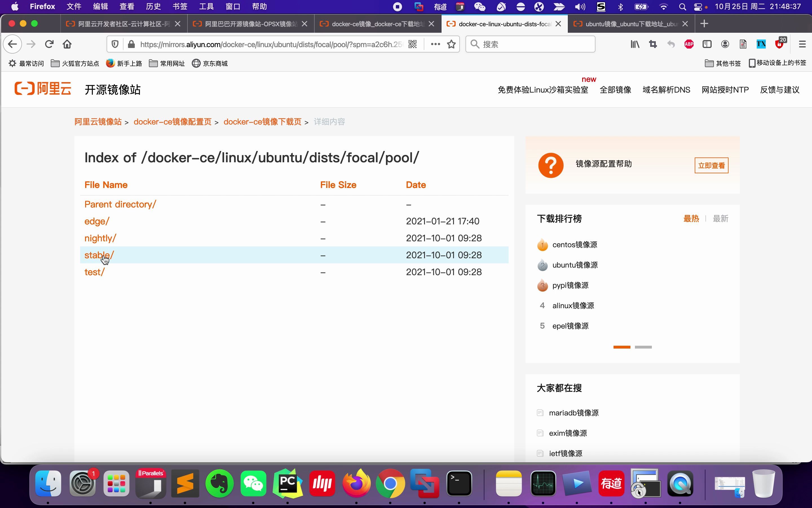Click the Aliyun logo
Image resolution: width=812 pixels, height=508 pixels.
43,89
